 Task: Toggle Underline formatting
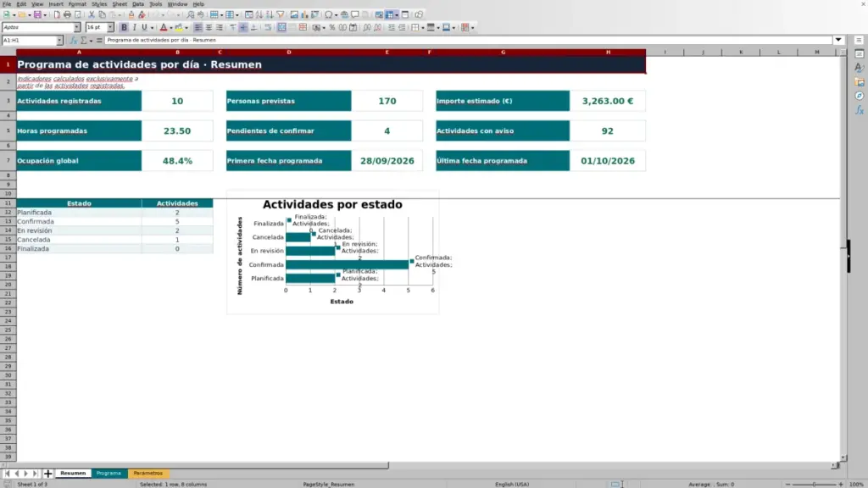point(144,28)
